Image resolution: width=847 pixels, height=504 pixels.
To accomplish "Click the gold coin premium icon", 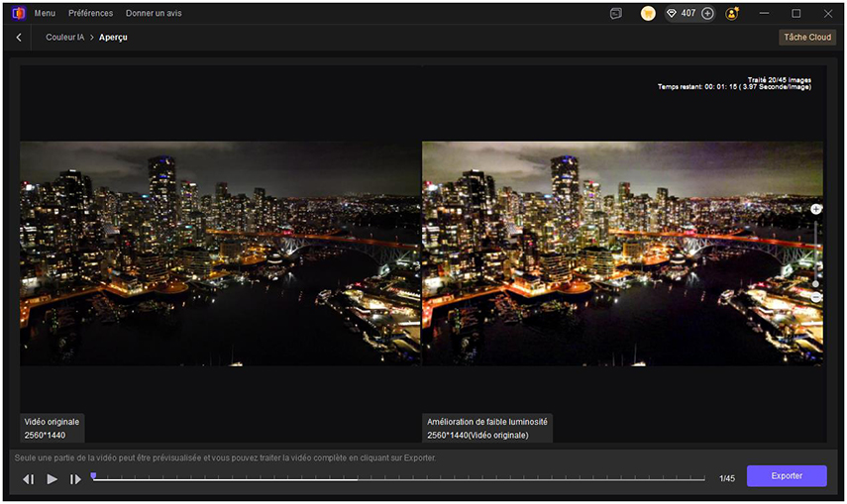I will 648,14.
